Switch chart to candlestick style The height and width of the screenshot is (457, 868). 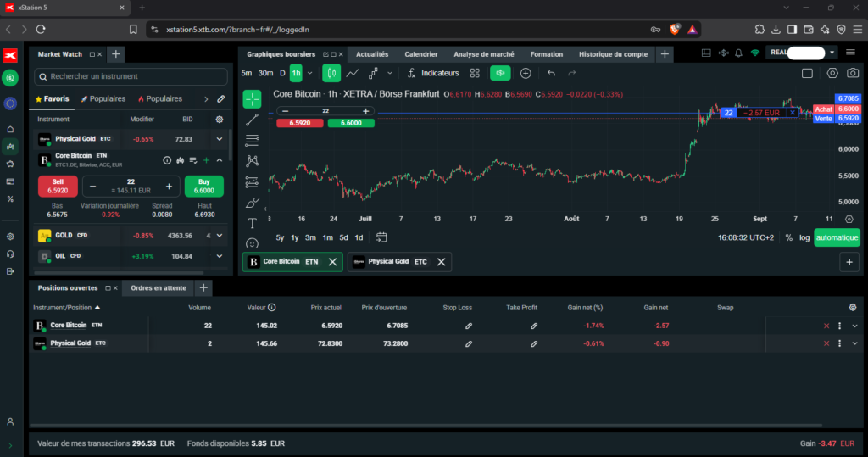(x=331, y=73)
